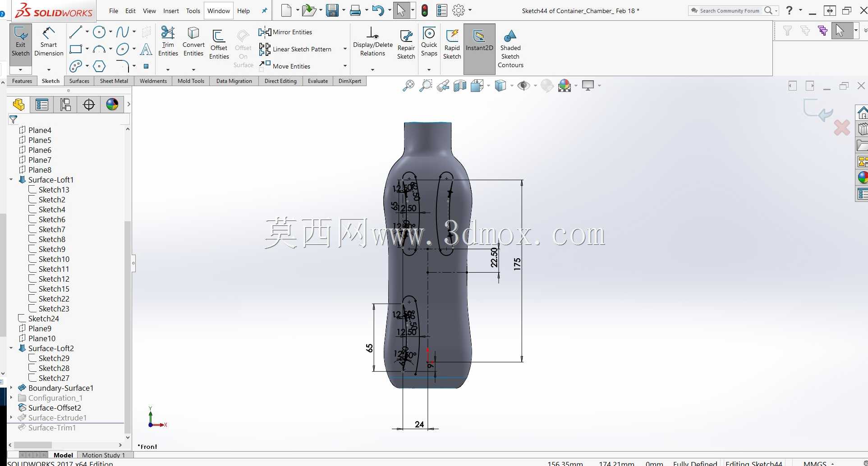Click the Repair Sketch tool

[x=406, y=44]
